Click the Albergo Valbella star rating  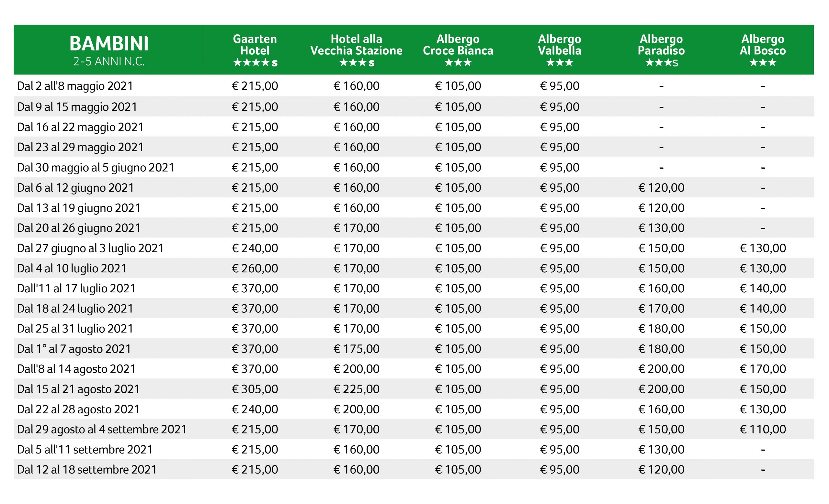560,62
